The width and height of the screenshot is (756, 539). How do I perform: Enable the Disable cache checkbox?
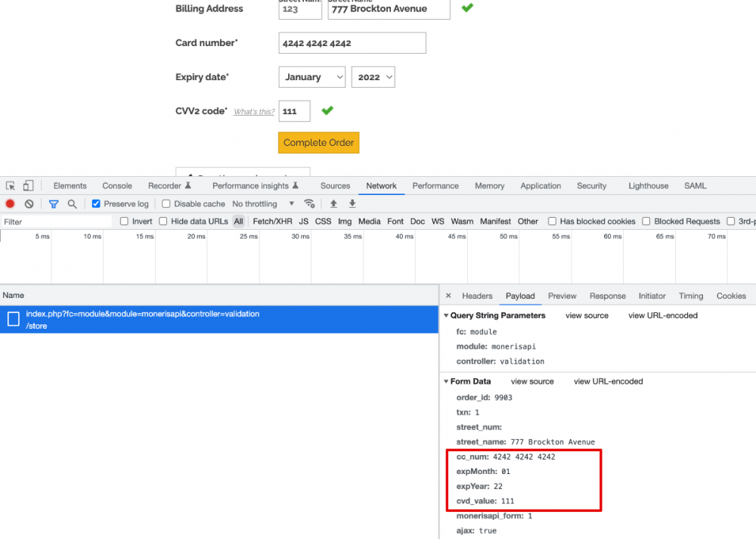166,204
